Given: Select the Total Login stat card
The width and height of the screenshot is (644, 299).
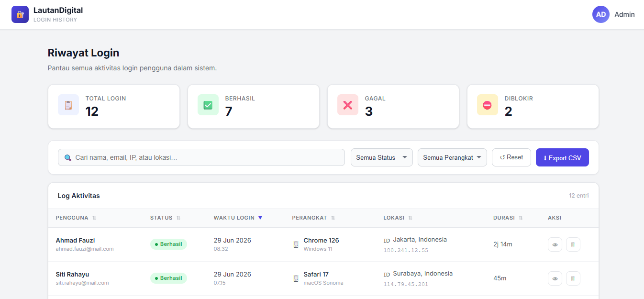Looking at the screenshot, I should click(114, 107).
